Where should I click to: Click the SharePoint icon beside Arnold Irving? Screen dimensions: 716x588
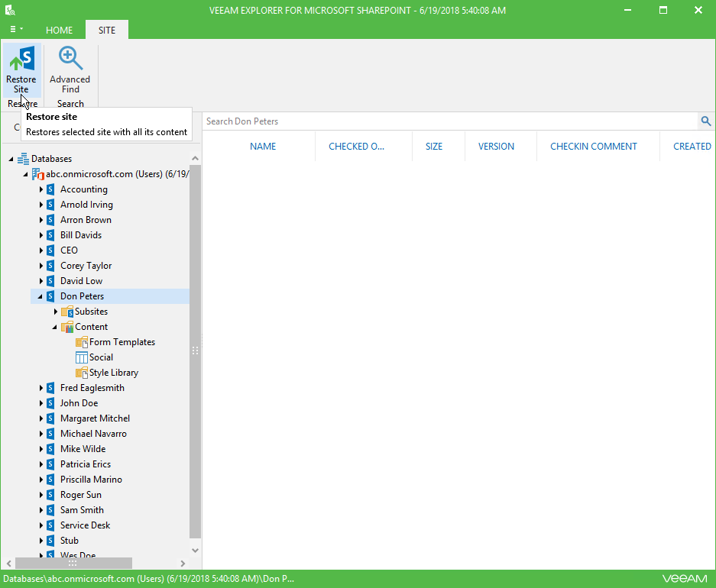pyautogui.click(x=50, y=205)
